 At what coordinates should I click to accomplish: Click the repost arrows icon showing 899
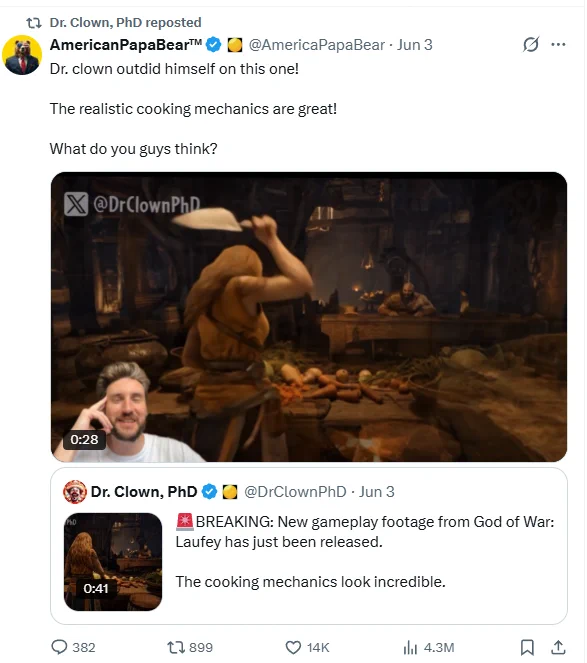point(175,647)
